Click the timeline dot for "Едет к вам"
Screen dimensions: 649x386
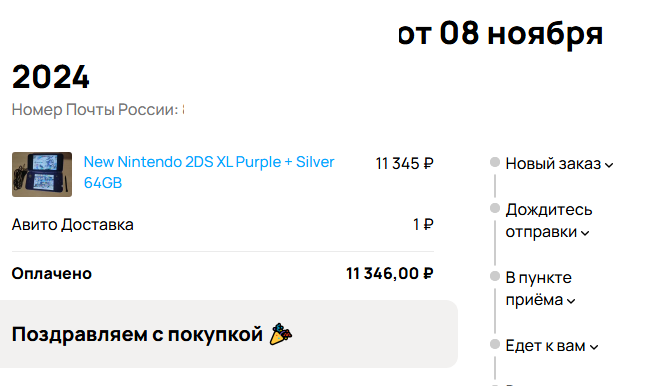point(495,344)
